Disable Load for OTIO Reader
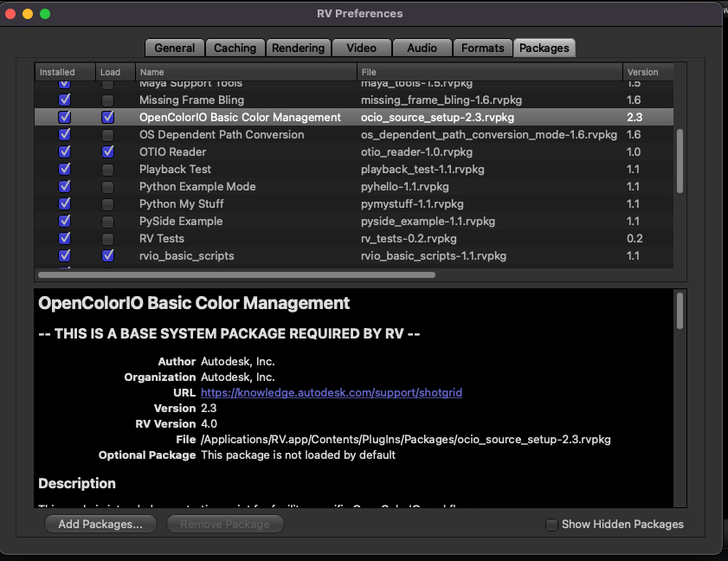728x561 pixels. (x=107, y=152)
